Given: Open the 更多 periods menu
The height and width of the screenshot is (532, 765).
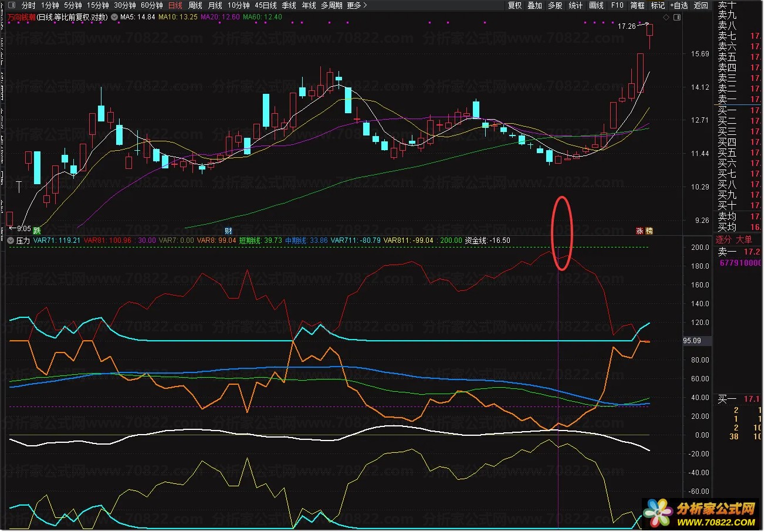Looking at the screenshot, I should coord(357,5).
